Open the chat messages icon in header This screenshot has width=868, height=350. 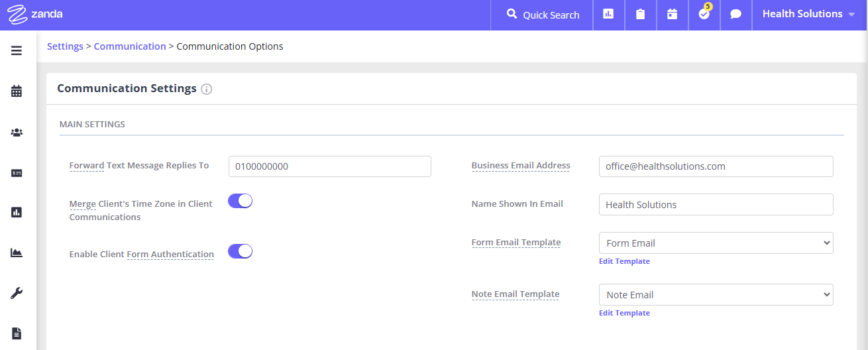point(735,14)
